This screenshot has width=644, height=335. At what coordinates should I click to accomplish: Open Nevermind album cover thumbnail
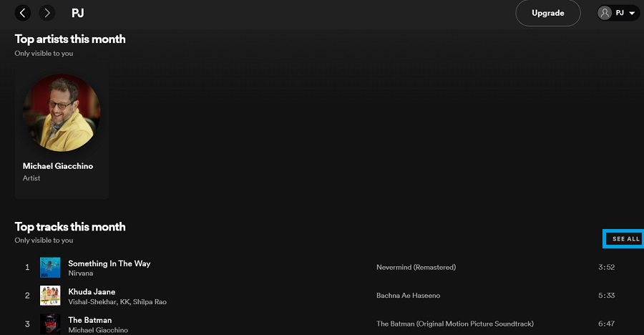pyautogui.click(x=50, y=267)
